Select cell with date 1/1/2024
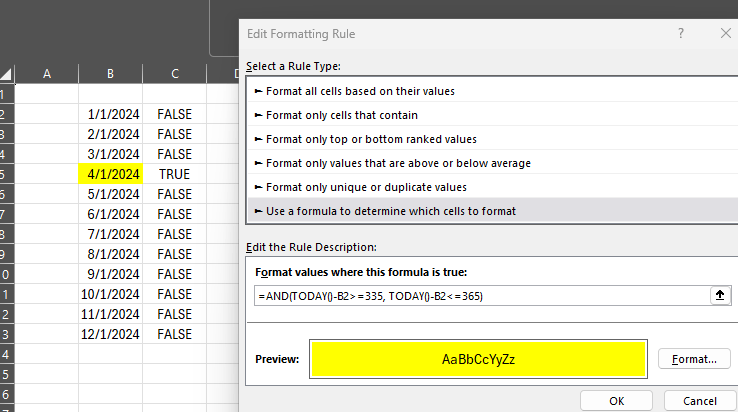The image size is (738, 412). point(111,114)
